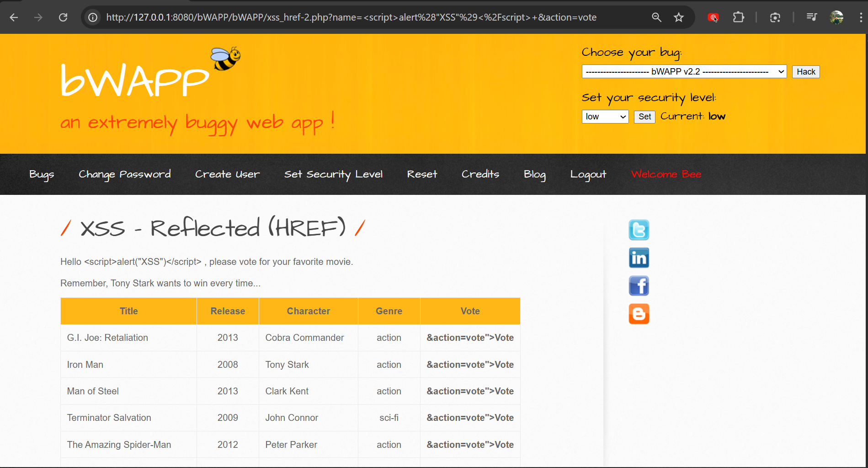
Task: Click the zoom magnifier in address bar
Action: pyautogui.click(x=656, y=17)
